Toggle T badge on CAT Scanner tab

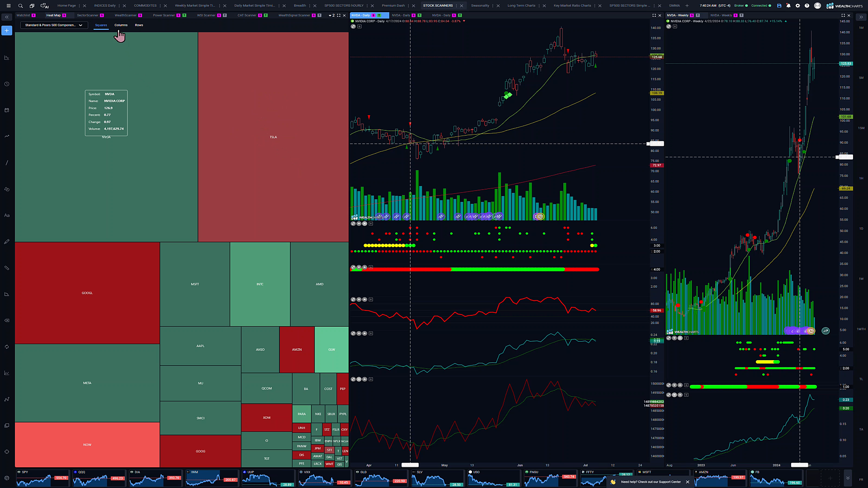[x=265, y=15]
